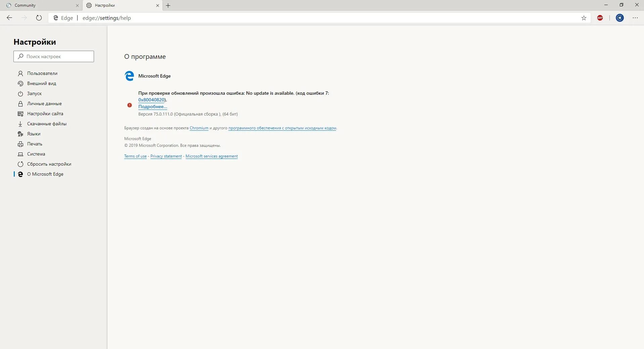
Task: Add page to favorites with star icon
Action: click(584, 18)
